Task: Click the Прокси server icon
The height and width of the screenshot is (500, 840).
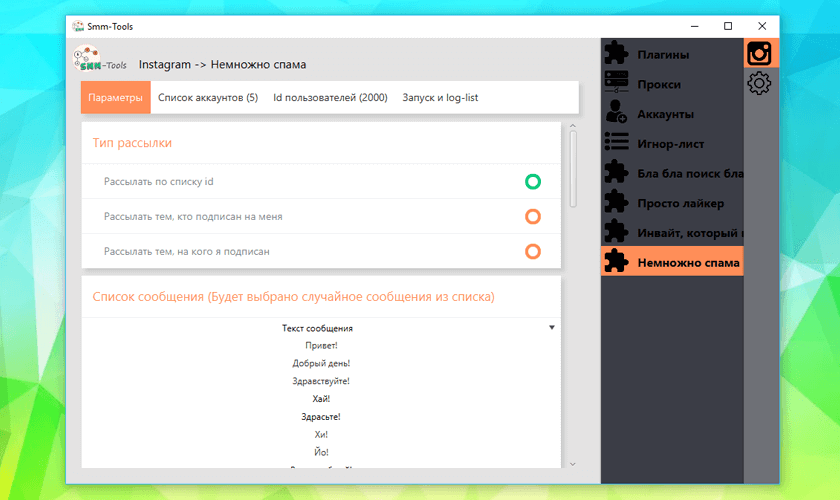Action: [617, 84]
